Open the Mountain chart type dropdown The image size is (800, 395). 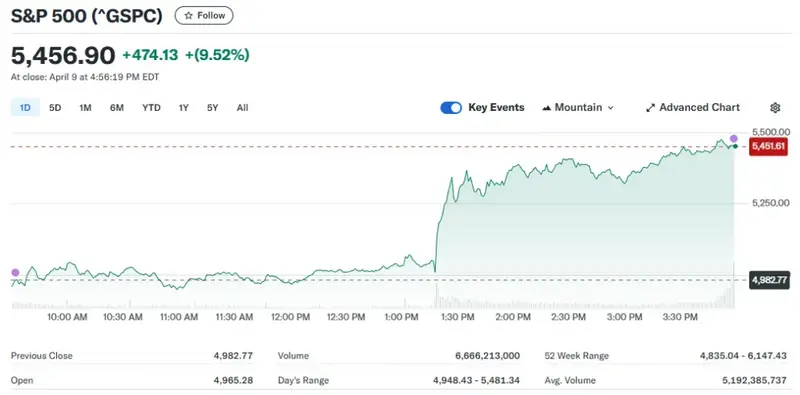pyautogui.click(x=578, y=108)
